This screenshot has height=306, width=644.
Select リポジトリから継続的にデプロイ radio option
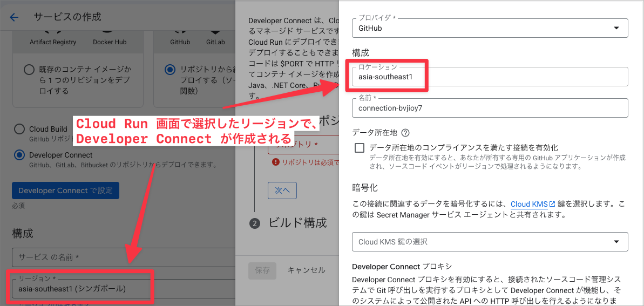tap(169, 70)
